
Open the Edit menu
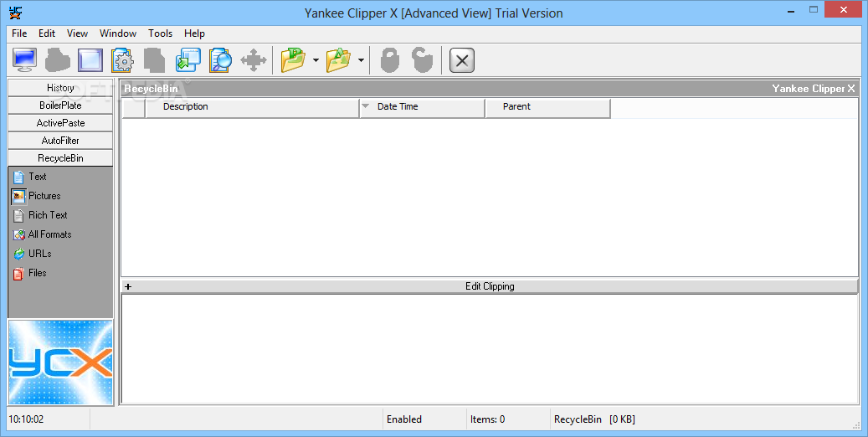[47, 33]
